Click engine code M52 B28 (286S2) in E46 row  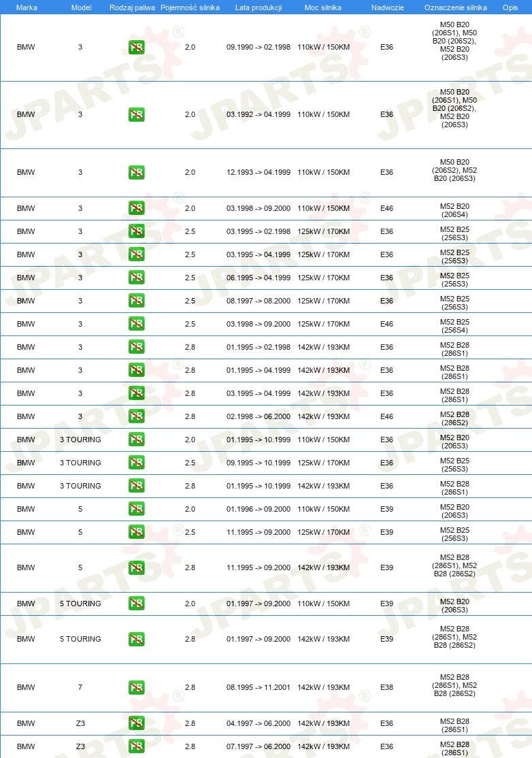pos(454,418)
